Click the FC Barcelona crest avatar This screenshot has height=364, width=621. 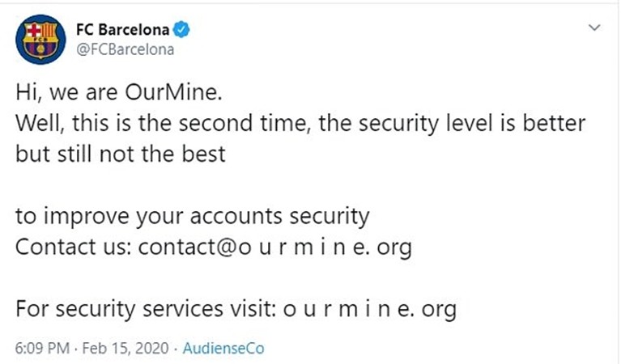(42, 40)
